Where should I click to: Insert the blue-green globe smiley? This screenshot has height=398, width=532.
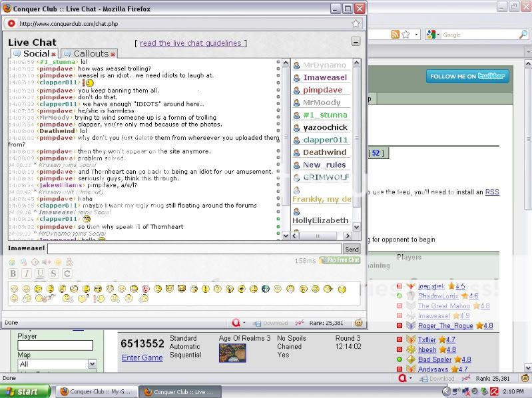tap(266, 289)
